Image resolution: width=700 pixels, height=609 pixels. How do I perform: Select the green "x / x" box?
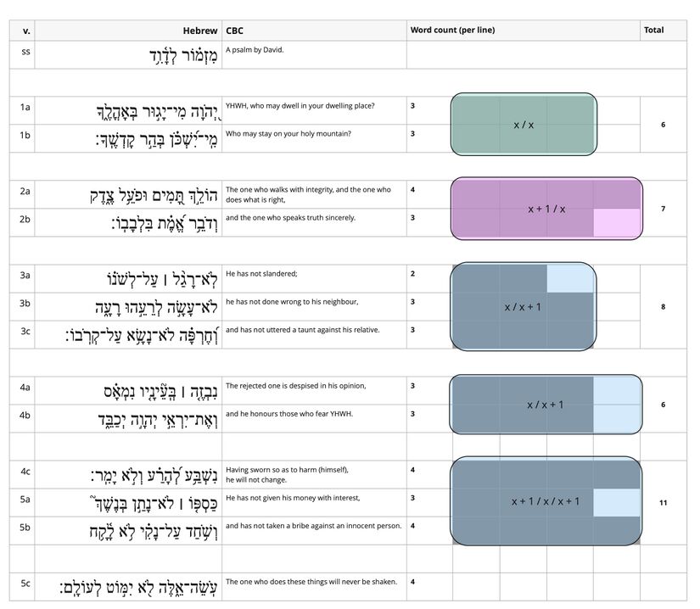pos(523,125)
